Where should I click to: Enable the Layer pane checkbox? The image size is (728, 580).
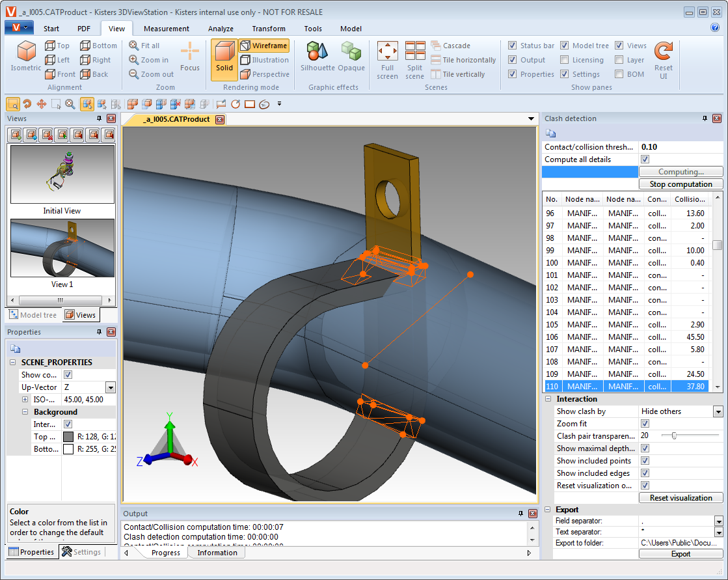click(x=619, y=60)
